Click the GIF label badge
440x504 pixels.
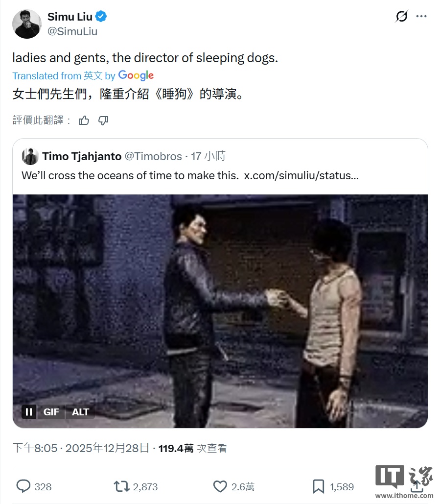point(51,412)
